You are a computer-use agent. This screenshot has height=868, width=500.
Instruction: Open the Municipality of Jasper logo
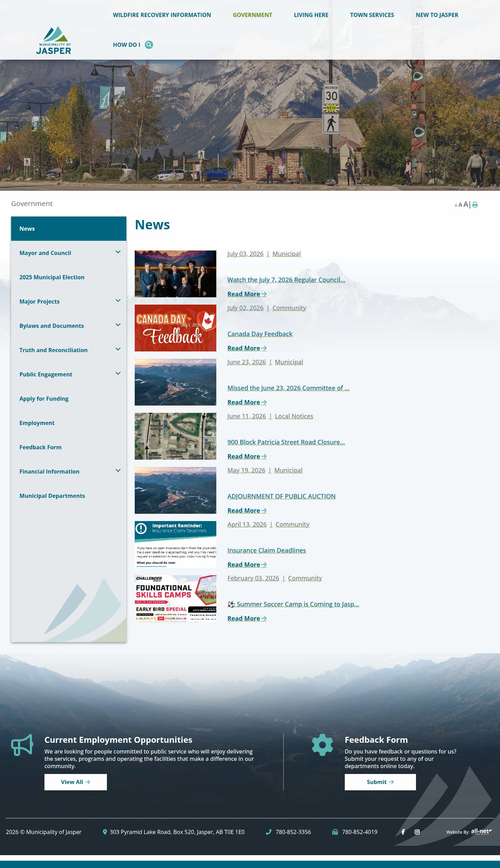click(53, 40)
